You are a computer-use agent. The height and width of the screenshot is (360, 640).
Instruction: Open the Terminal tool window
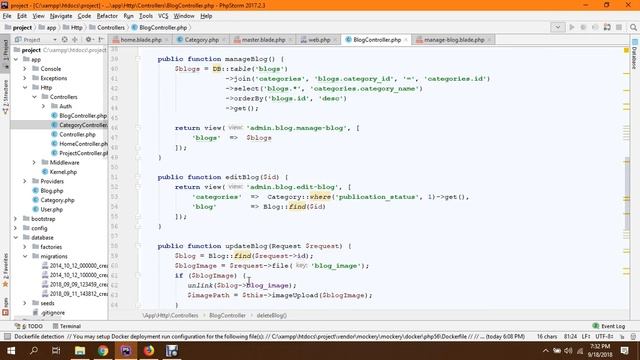67,326
